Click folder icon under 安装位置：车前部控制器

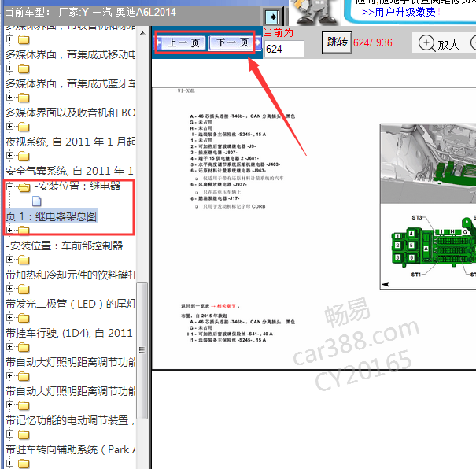[x=24, y=260]
